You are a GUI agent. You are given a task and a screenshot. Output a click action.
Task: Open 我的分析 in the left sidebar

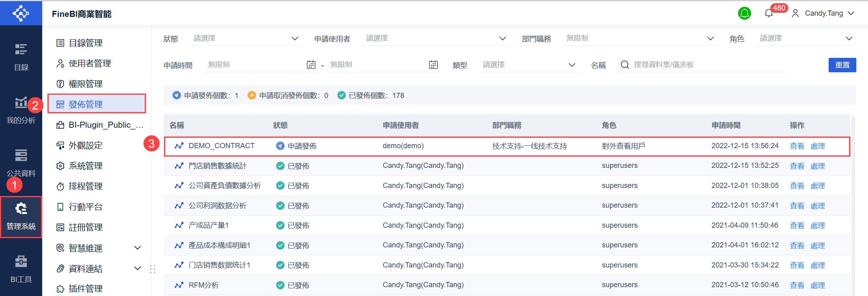[21, 110]
